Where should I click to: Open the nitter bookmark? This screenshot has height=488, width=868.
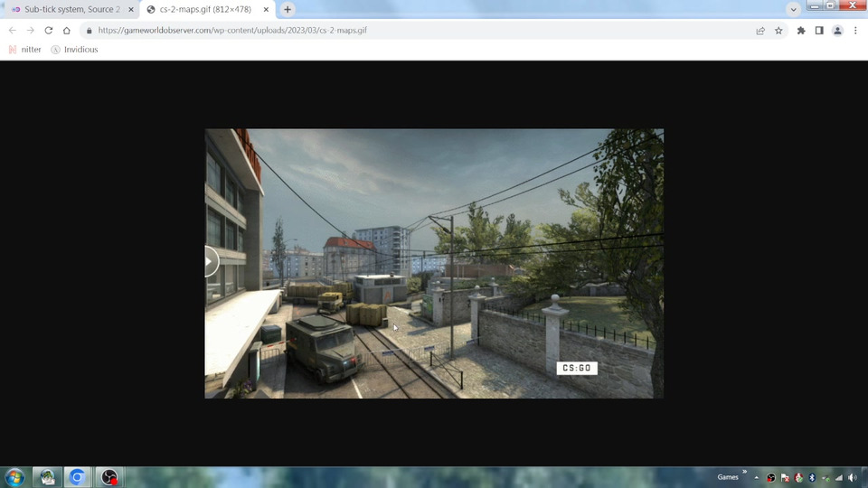point(25,49)
